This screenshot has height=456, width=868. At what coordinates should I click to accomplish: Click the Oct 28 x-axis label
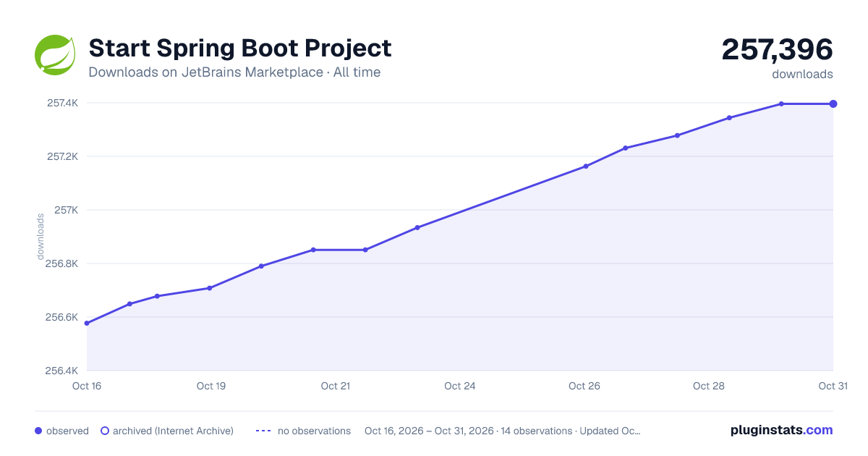[x=709, y=386]
